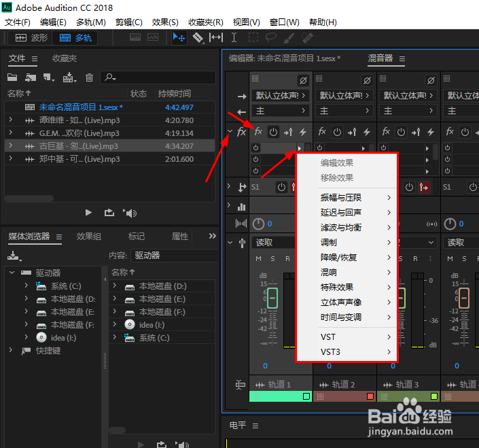Toggle effects rack power on track 2

pyautogui.click(x=337, y=132)
